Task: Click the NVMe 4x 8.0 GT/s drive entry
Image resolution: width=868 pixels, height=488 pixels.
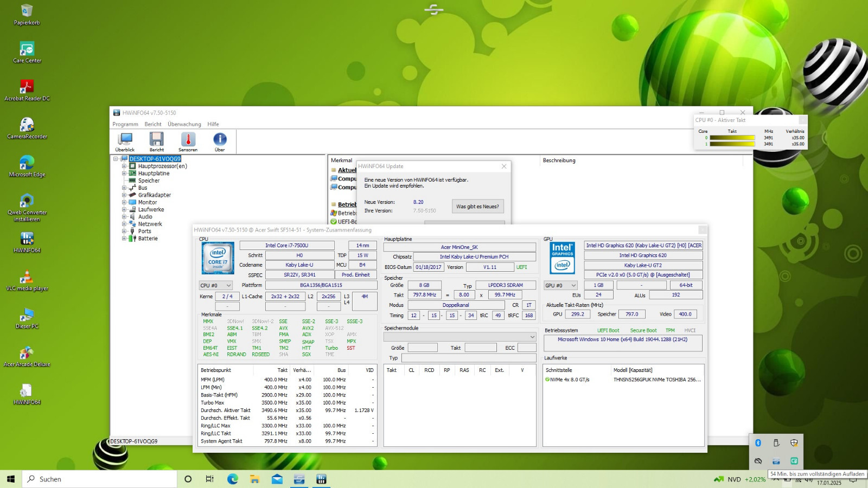Action: pyautogui.click(x=624, y=380)
